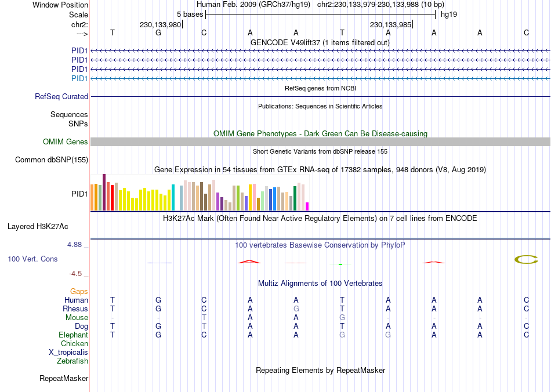Click the Scale label
The height and width of the screenshot is (392, 551).
[x=79, y=14]
